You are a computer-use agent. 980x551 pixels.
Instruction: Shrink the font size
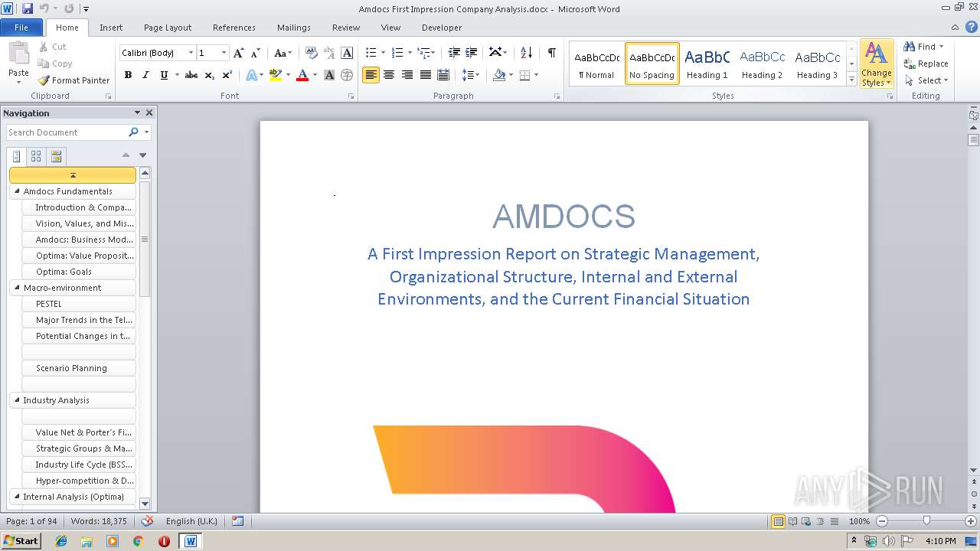pos(256,53)
